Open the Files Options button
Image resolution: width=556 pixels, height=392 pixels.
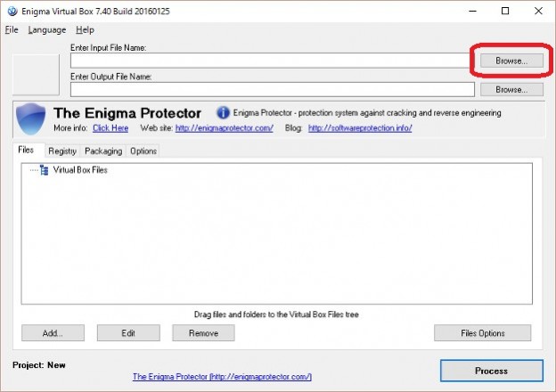click(482, 332)
